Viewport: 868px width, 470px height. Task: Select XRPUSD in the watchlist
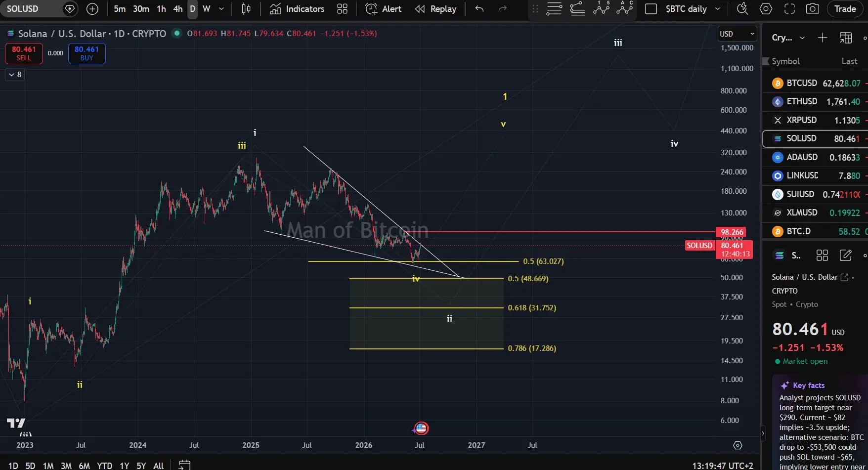pos(815,120)
